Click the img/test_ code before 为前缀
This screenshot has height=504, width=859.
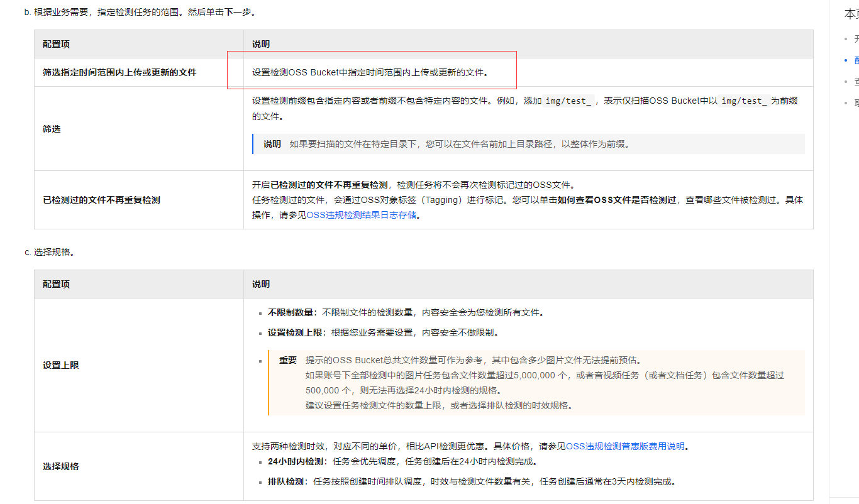click(x=744, y=101)
